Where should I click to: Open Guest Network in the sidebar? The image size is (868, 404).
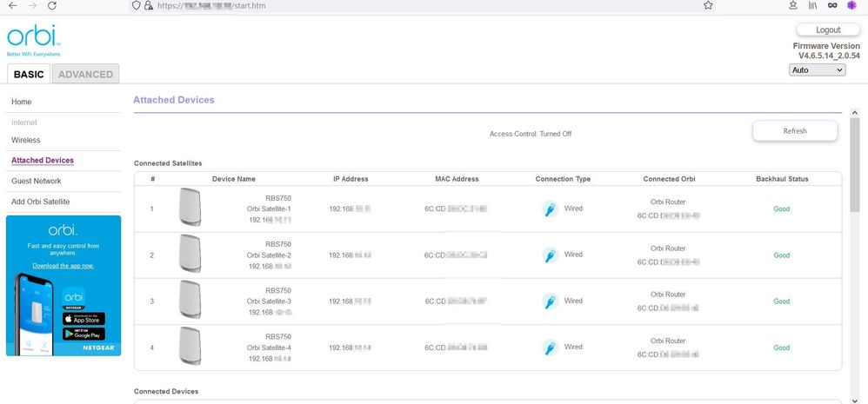(x=36, y=181)
